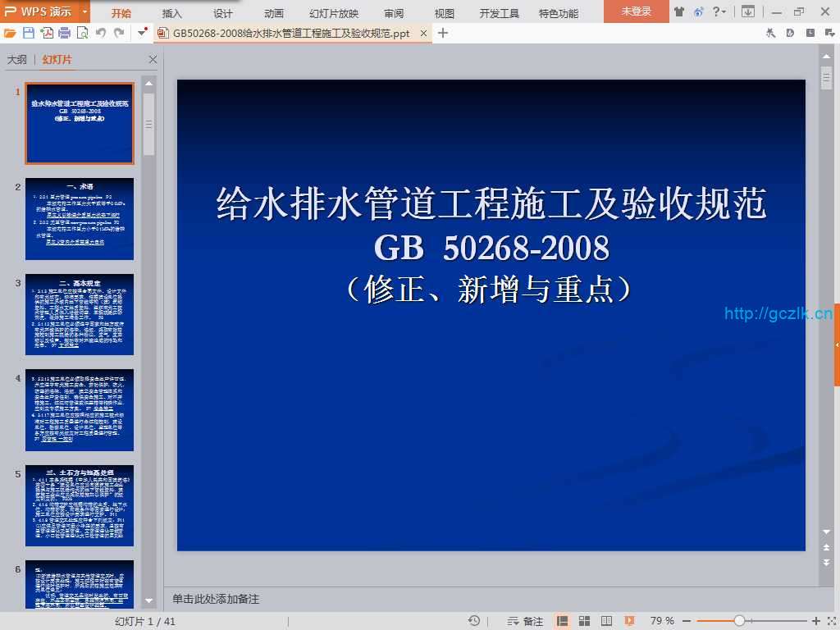Toggle reading view in status bar
The width and height of the screenshot is (840, 630).
(x=606, y=621)
